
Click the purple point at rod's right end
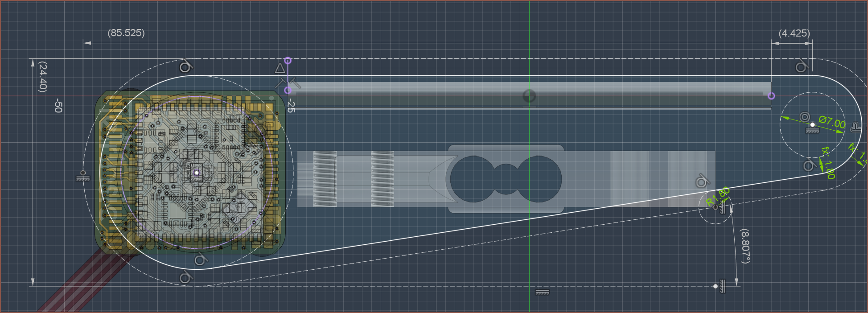click(771, 96)
